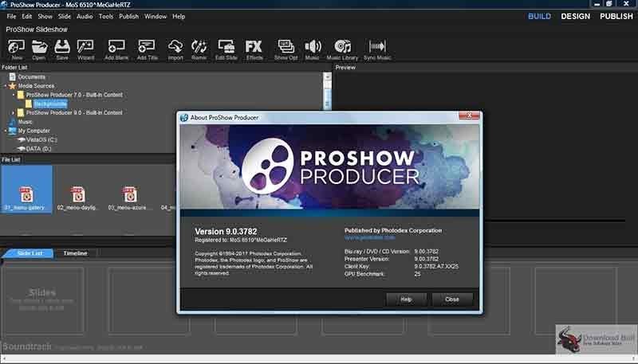This screenshot has height=364, width=638.
Task: Click the Close button in About dialog
Action: click(452, 299)
